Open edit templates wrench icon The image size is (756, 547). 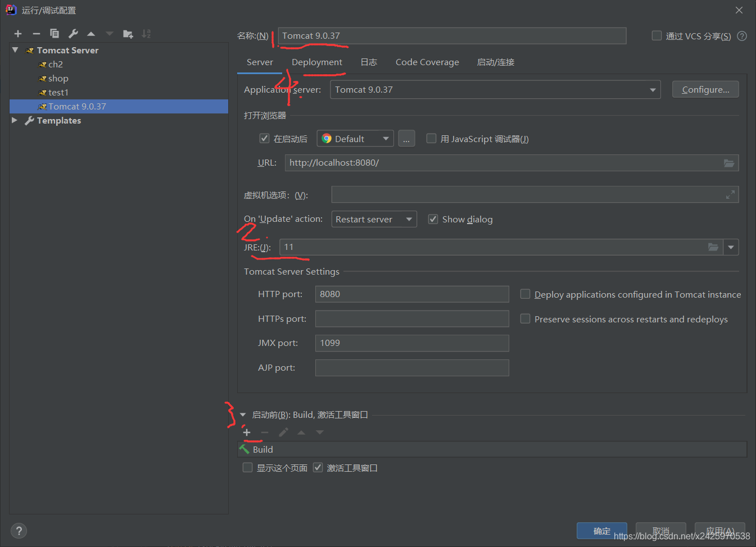[x=73, y=34]
